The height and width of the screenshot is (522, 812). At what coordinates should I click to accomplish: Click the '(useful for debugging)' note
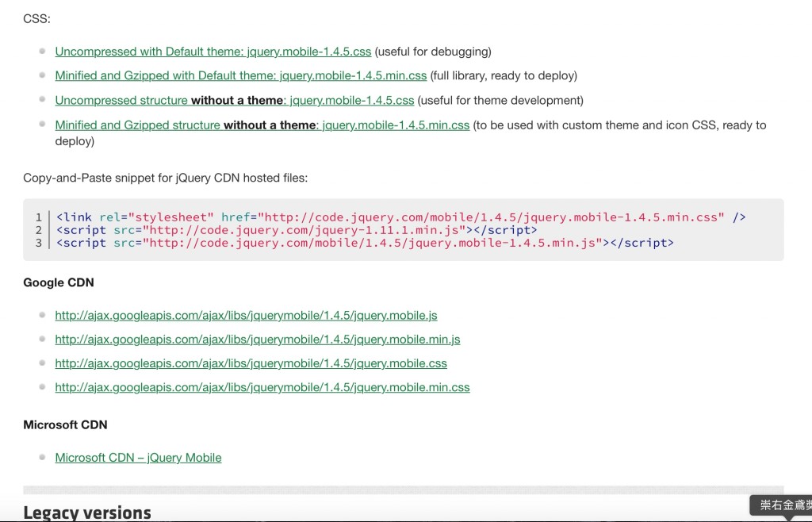433,52
